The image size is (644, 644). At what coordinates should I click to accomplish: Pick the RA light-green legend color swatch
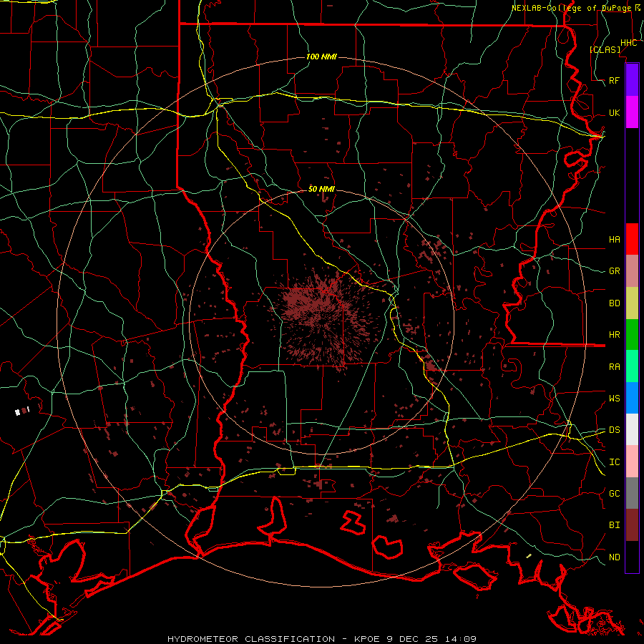(x=632, y=366)
